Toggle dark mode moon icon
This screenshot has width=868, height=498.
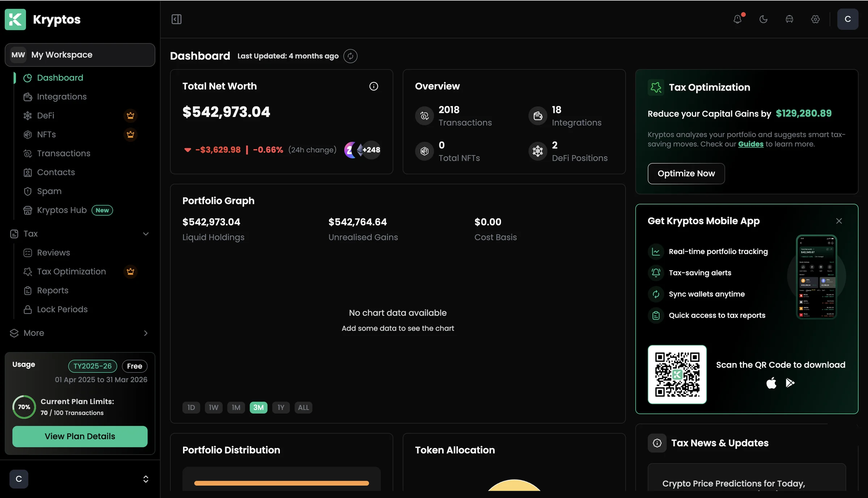coord(763,19)
